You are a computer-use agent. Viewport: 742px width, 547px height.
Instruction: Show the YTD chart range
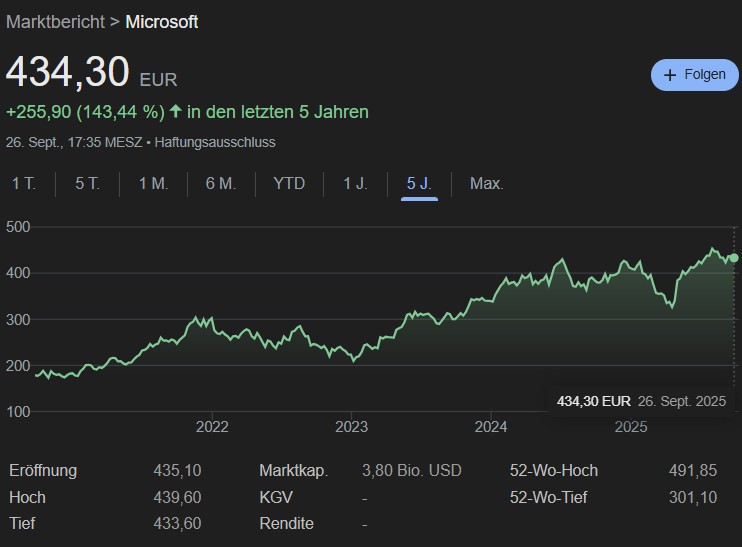point(289,184)
